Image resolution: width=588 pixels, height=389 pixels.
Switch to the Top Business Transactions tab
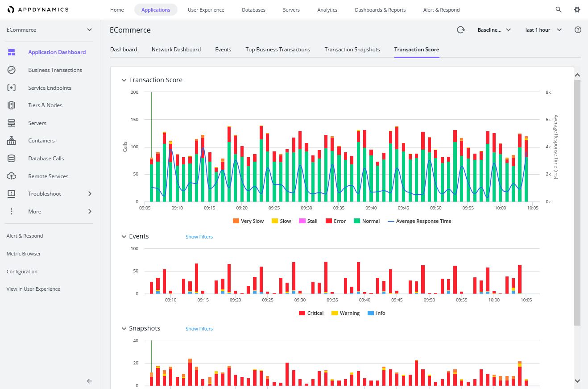pyautogui.click(x=278, y=50)
